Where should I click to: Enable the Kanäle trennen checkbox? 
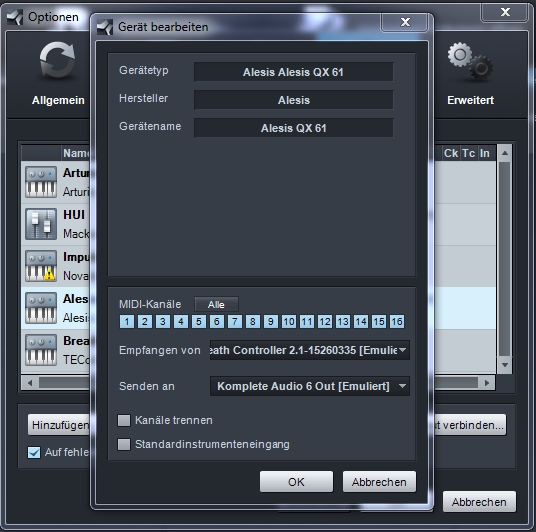124,420
